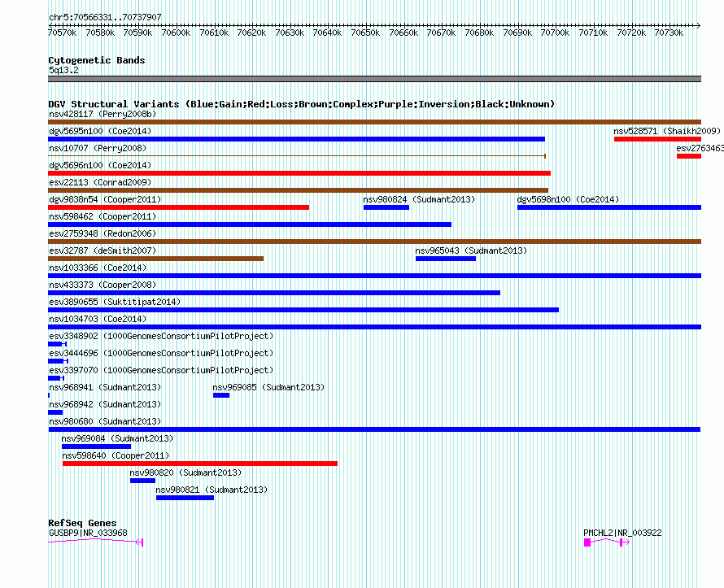
Task: Click the blue nsv433373 gain bar
Action: (x=274, y=293)
